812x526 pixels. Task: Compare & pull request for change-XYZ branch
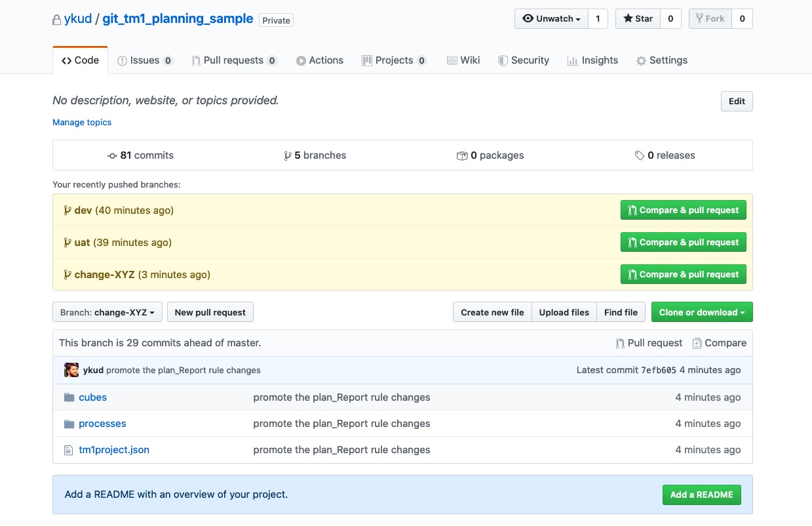coord(684,274)
